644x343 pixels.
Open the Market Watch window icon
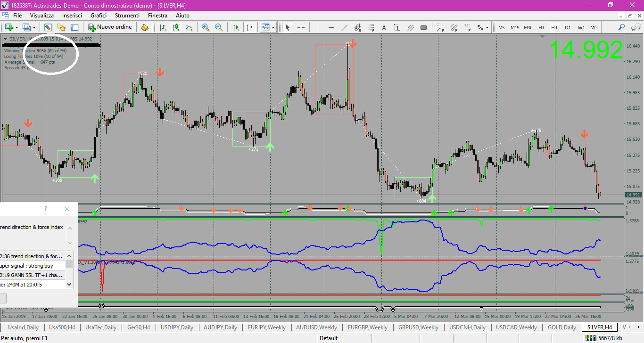tap(48, 27)
